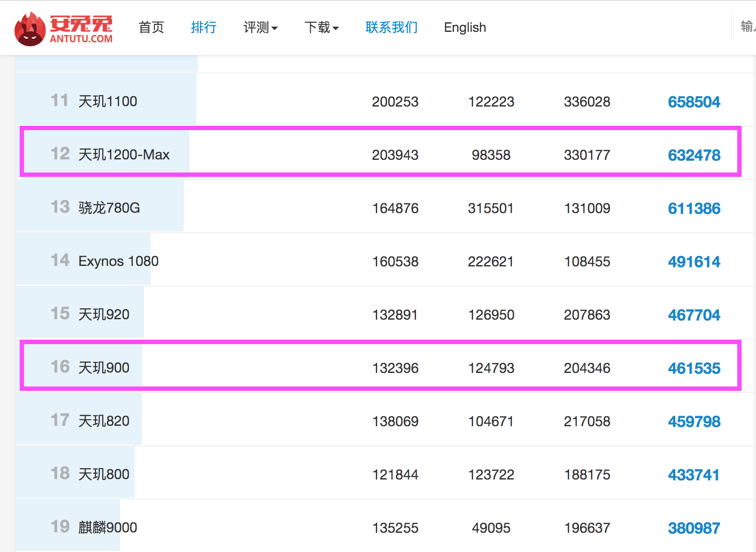Viewport: 756px width, 552px height.
Task: Click the value 164876 for 骁龙780G
Action: coord(395,208)
